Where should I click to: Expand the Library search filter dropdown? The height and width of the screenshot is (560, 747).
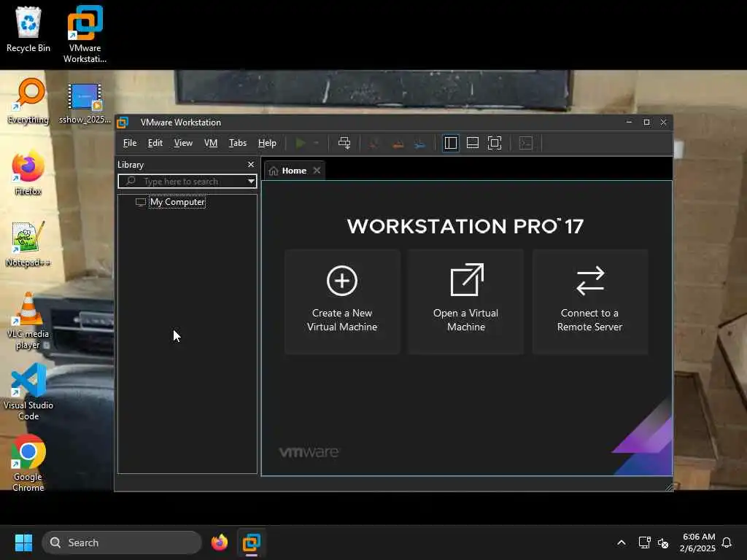(251, 181)
